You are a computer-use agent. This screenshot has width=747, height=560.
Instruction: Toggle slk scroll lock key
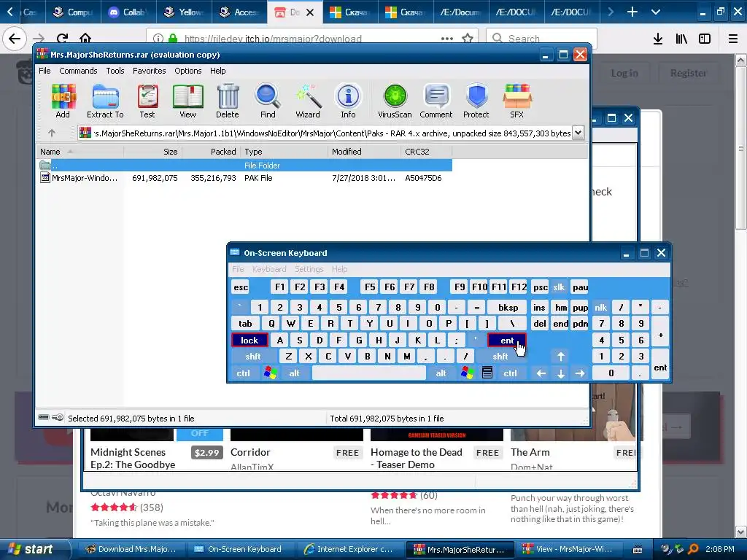tap(559, 287)
